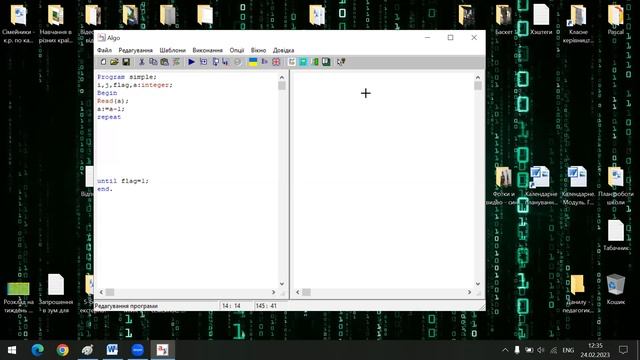Screen dimensions: 640x360
Task: Open the Виконання menu
Action: pos(208,50)
